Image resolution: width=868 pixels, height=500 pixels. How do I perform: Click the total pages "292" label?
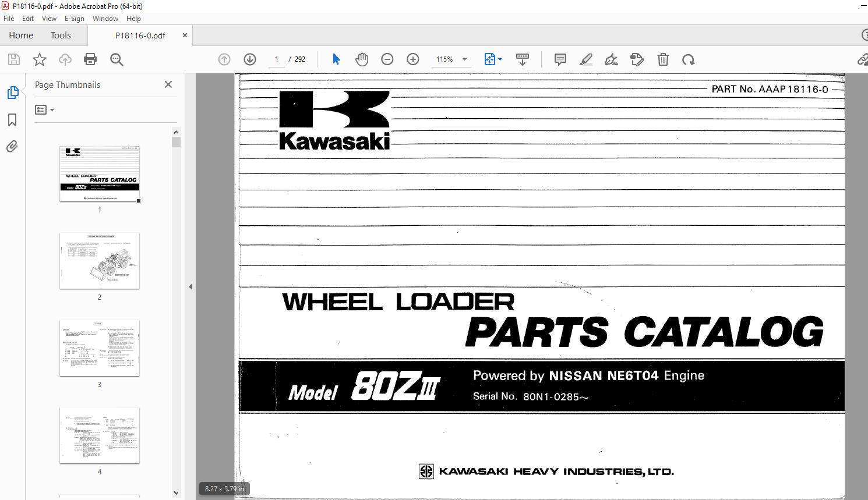pyautogui.click(x=300, y=59)
